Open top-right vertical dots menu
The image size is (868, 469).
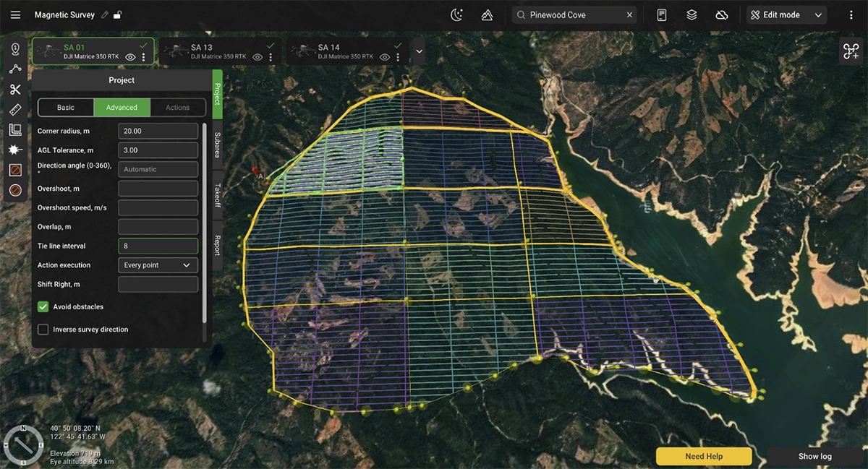(x=851, y=14)
